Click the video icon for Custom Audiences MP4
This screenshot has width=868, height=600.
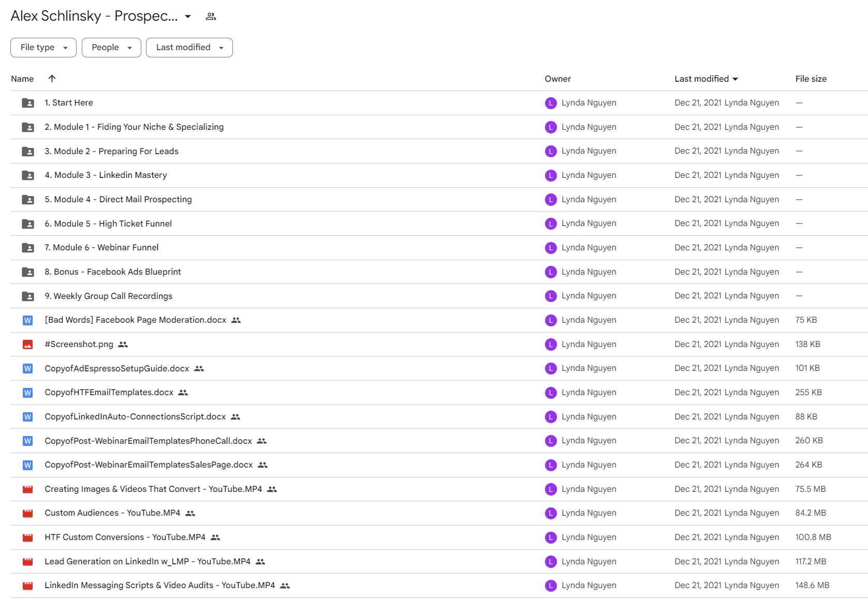[x=28, y=514]
